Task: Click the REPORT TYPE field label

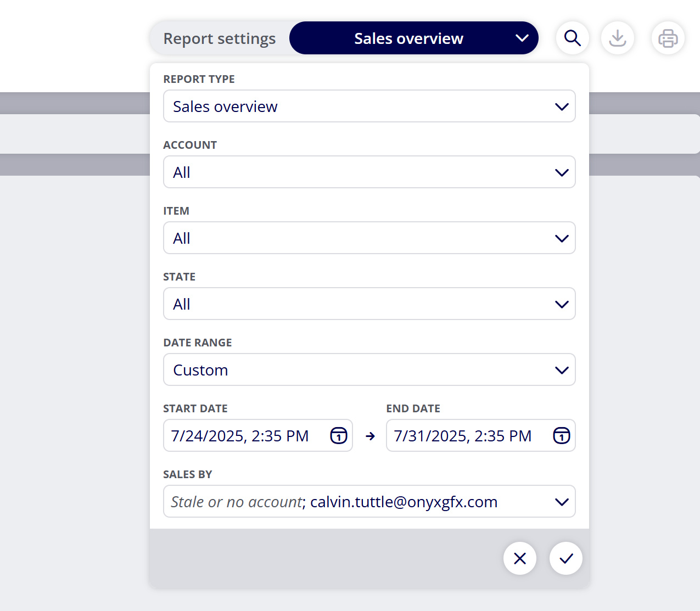Action: 199,79
